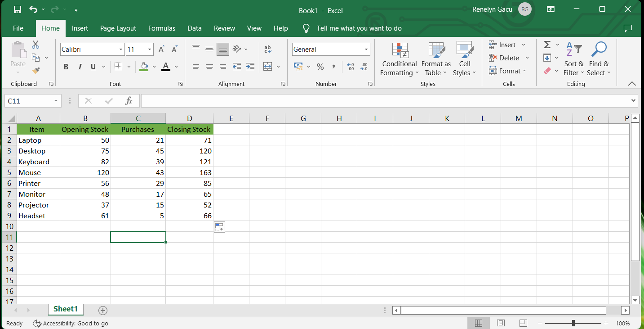Click Decrease Indent icon
The width and height of the screenshot is (644, 329).
click(x=237, y=67)
